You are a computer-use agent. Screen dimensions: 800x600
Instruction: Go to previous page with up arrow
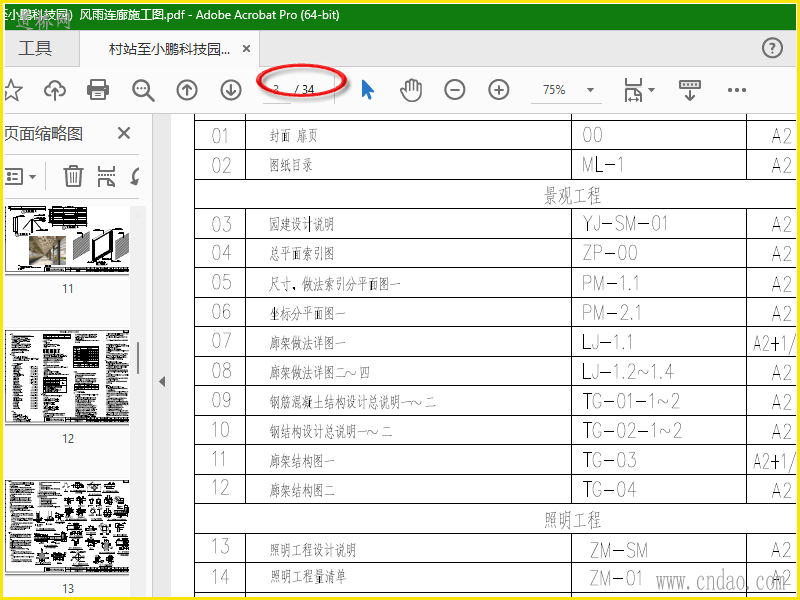pyautogui.click(x=187, y=90)
